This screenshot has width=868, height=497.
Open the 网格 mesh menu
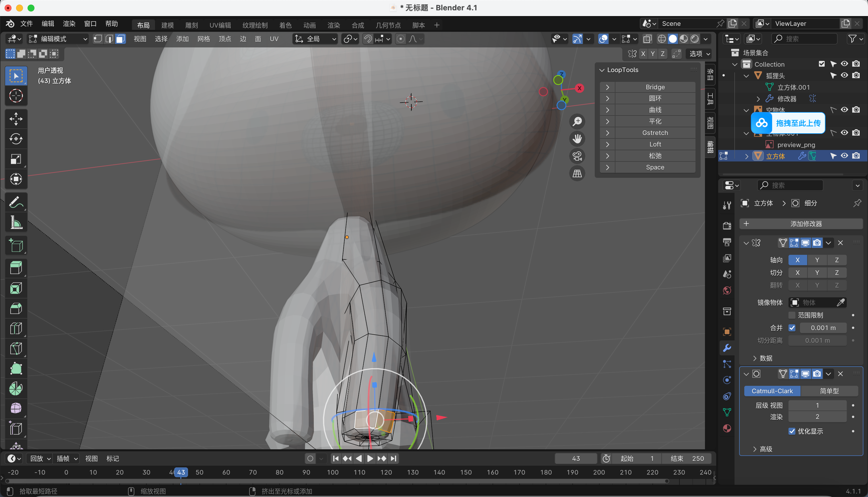coord(203,39)
